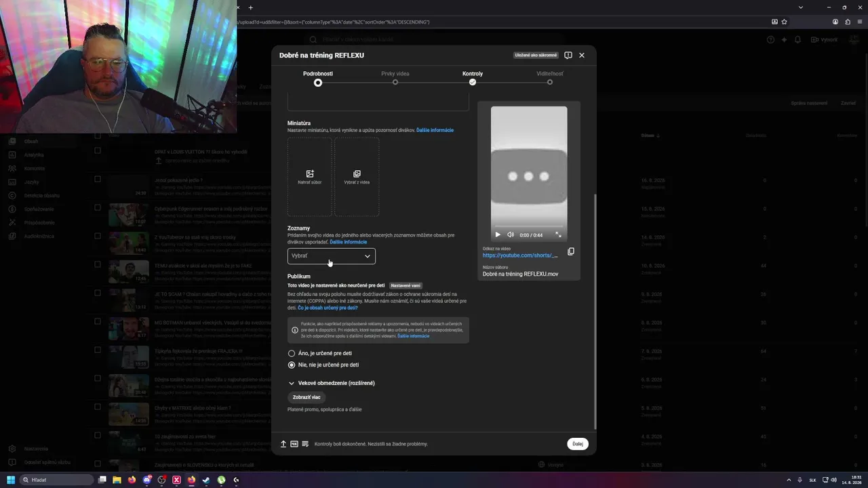Expand the video preview to fullscreen
868x488 pixels.
[559, 235]
